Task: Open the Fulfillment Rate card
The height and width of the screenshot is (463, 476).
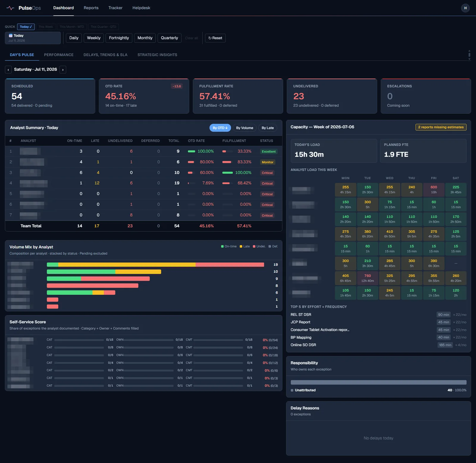Action: 238,96
